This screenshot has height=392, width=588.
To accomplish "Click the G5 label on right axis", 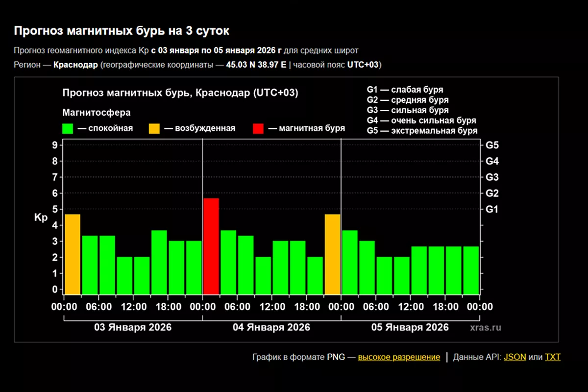I will tap(492, 145).
